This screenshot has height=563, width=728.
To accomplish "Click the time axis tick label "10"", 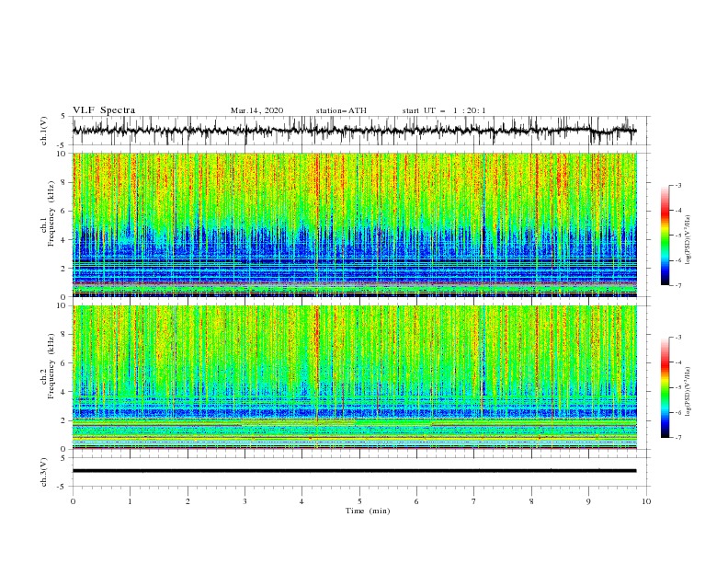I will point(646,501).
